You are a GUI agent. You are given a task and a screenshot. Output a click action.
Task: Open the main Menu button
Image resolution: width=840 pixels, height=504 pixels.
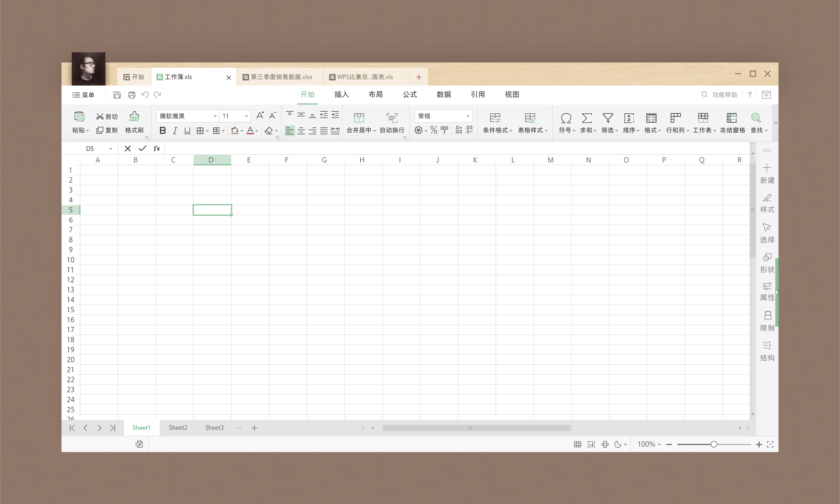tap(83, 95)
